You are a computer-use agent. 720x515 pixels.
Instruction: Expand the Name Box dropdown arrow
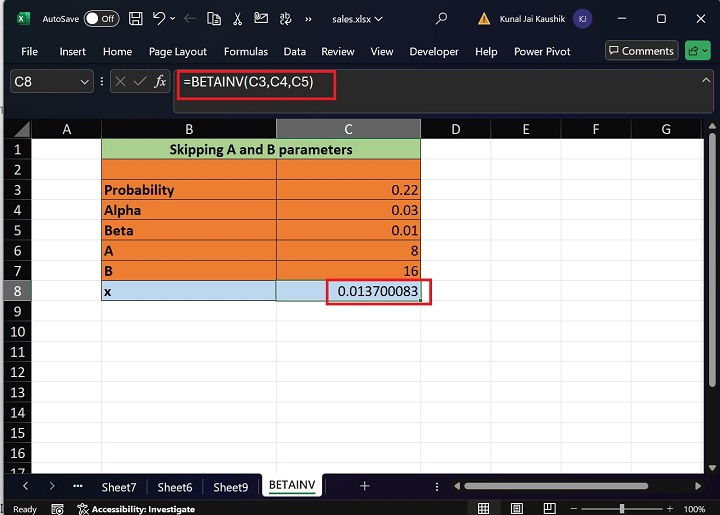click(84, 82)
